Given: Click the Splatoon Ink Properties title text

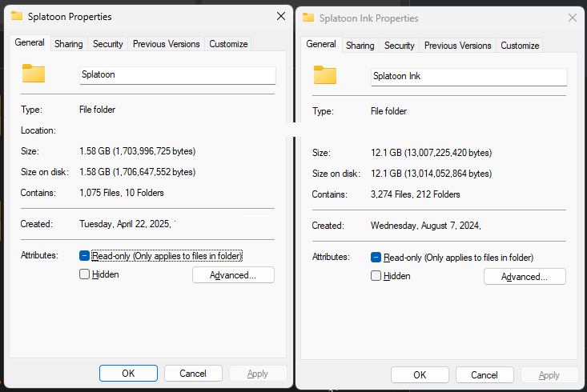Looking at the screenshot, I should coord(368,18).
